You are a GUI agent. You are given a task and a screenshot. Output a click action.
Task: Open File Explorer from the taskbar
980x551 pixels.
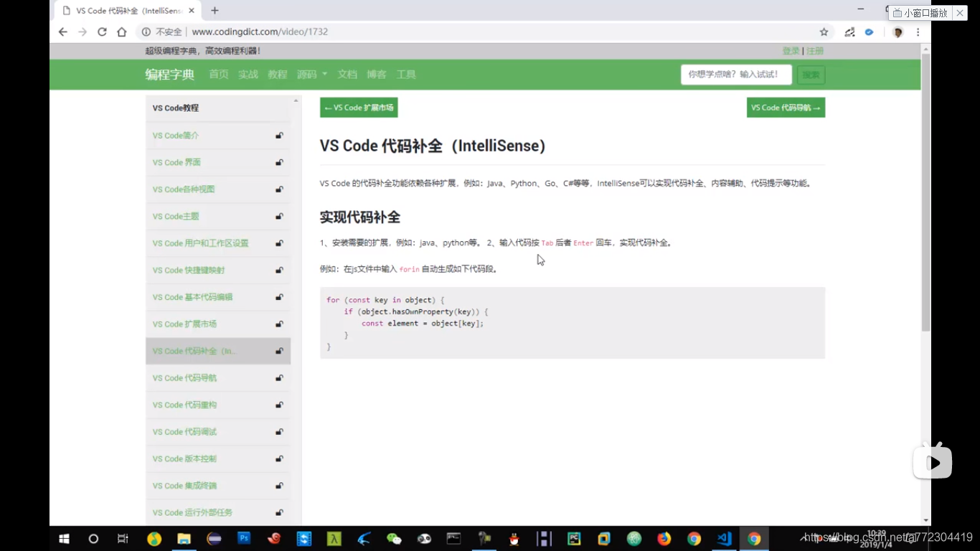[184, 539]
